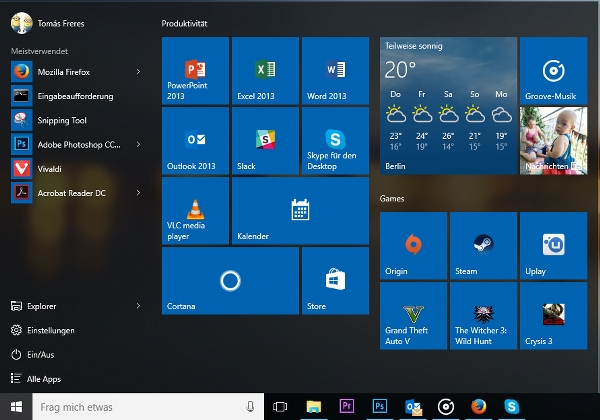The height and width of the screenshot is (420, 600).
Task: Open Firefox from the taskbar
Action: 478,407
